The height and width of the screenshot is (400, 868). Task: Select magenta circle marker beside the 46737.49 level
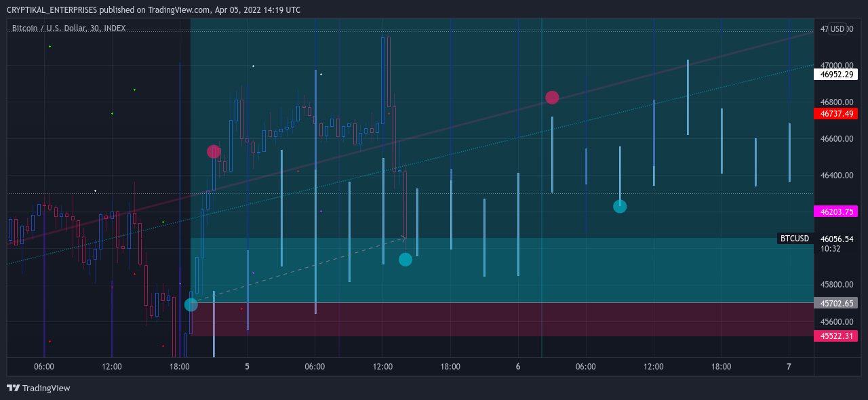click(x=552, y=98)
